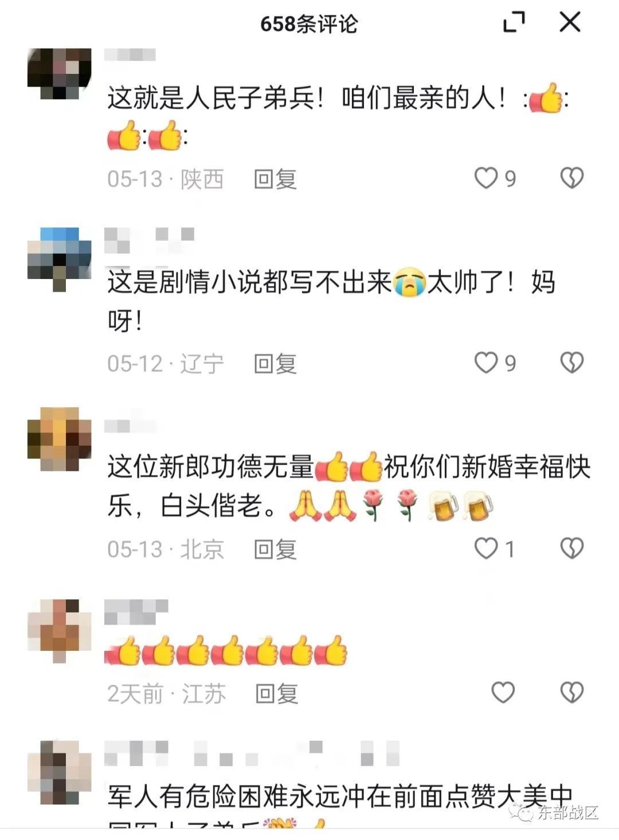Reply to the 2天前 江苏 comment
Viewport: 619px width, 840px height.
[x=277, y=694]
